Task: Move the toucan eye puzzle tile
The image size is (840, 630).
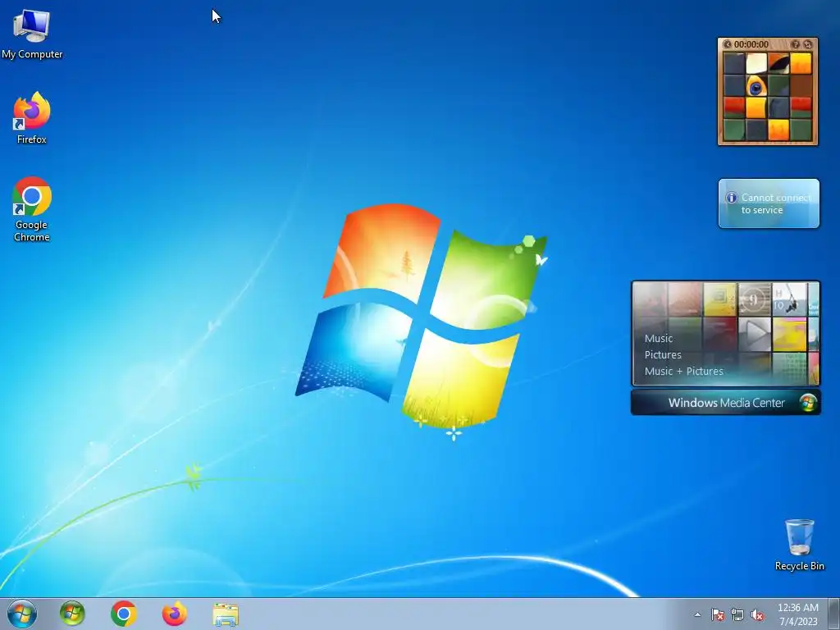Action: (756, 85)
